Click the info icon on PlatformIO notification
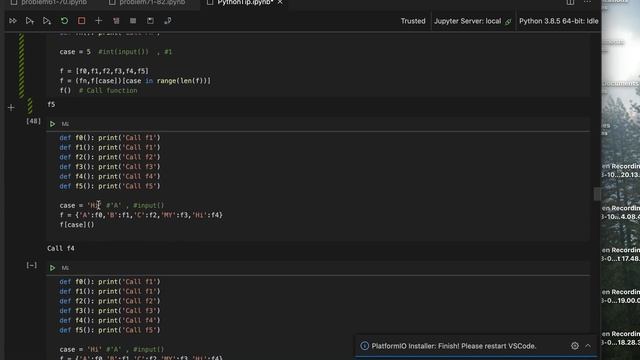Screen dimensions: 640x360 click(364, 346)
